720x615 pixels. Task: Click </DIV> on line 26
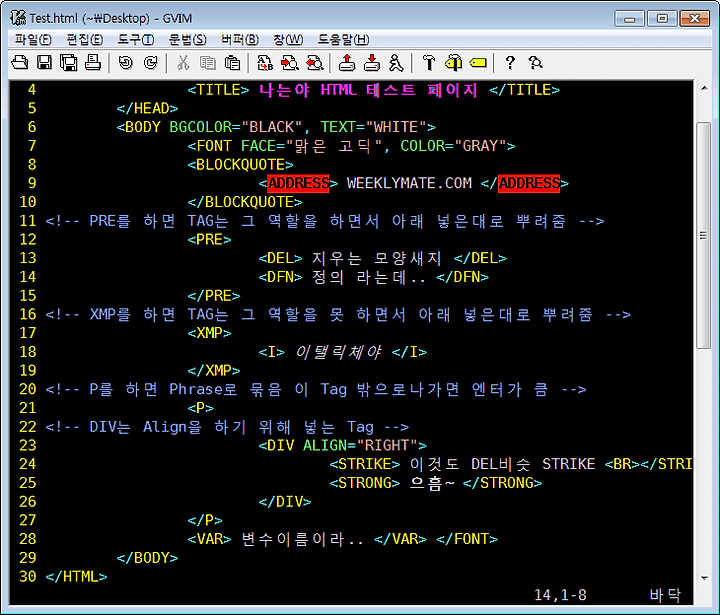[285, 502]
